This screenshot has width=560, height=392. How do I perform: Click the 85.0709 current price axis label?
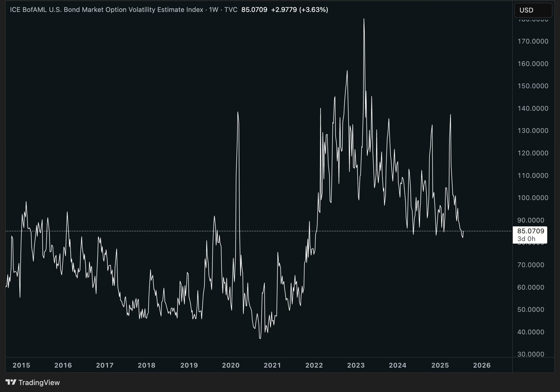click(x=530, y=231)
